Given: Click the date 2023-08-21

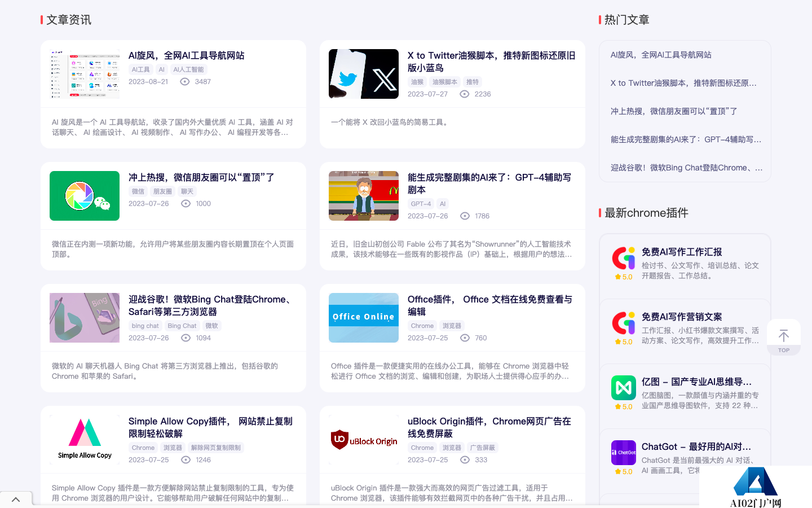Looking at the screenshot, I should [x=148, y=82].
